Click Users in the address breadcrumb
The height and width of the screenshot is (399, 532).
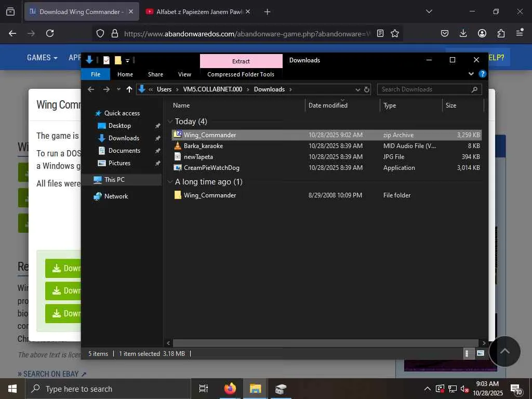[164, 89]
